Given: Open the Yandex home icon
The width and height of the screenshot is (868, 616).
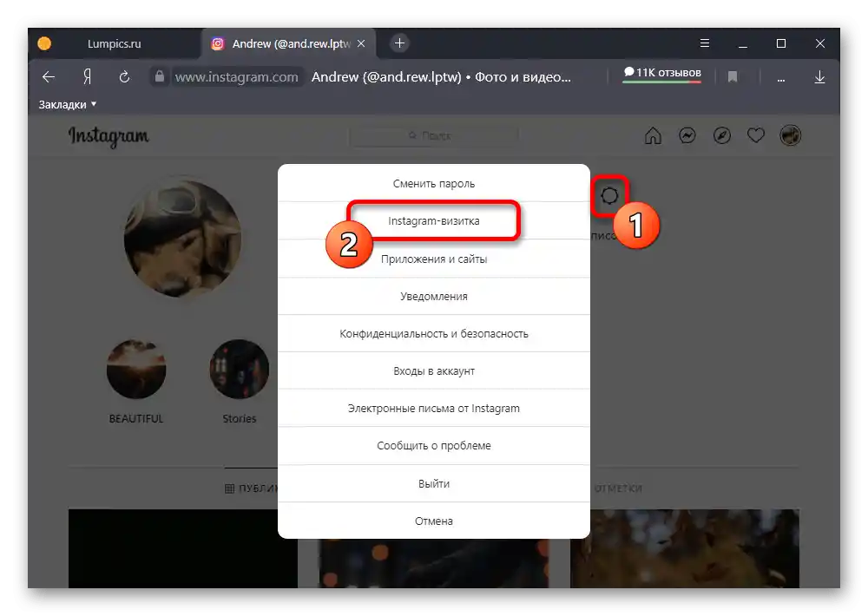Looking at the screenshot, I should [87, 77].
